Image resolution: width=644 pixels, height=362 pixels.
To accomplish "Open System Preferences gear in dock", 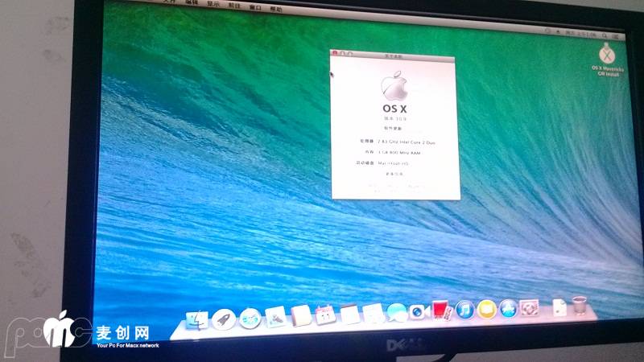I will tap(529, 307).
